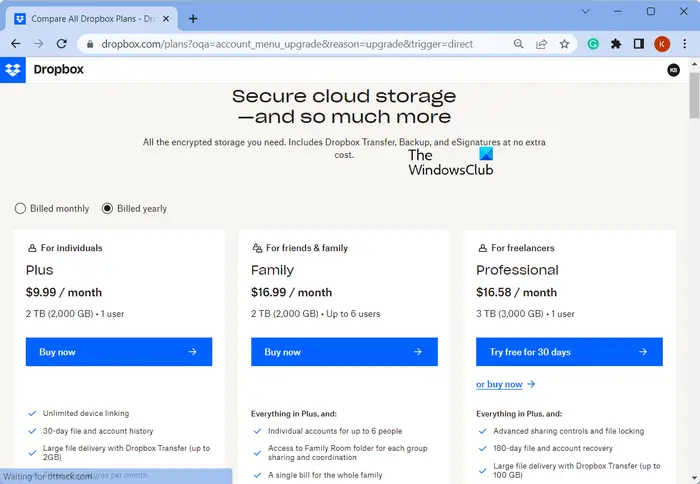The width and height of the screenshot is (700, 484).
Task: Click the For freelancers person icon
Action: (x=483, y=248)
